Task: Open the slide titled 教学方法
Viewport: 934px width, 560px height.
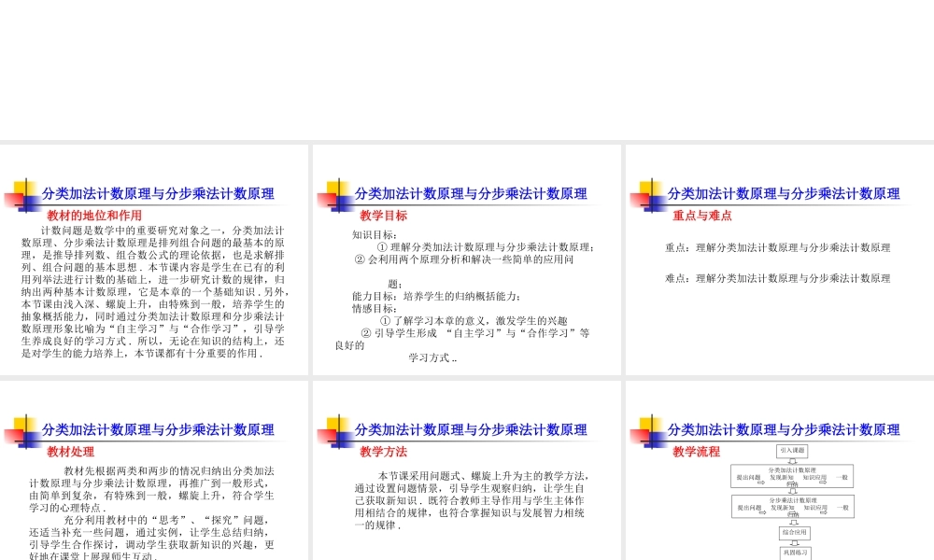Action: click(x=467, y=470)
